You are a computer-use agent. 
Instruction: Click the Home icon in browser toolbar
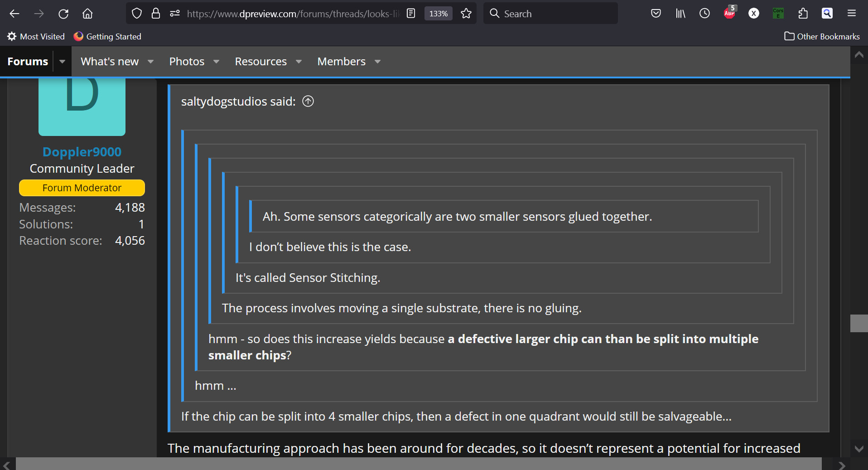(x=87, y=14)
